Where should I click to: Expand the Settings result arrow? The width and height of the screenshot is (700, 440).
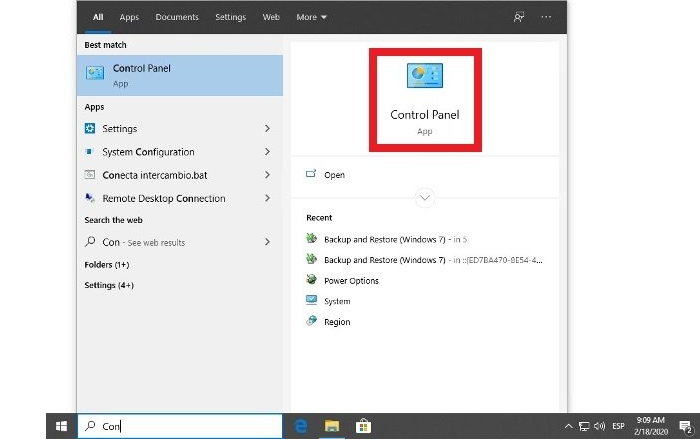click(267, 129)
